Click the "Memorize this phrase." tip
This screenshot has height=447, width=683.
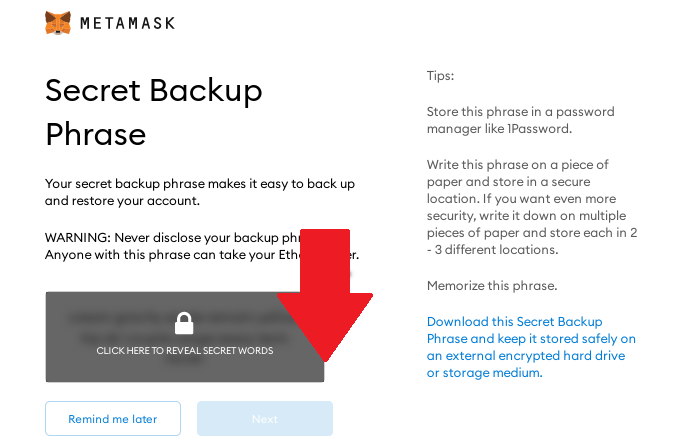(492, 286)
